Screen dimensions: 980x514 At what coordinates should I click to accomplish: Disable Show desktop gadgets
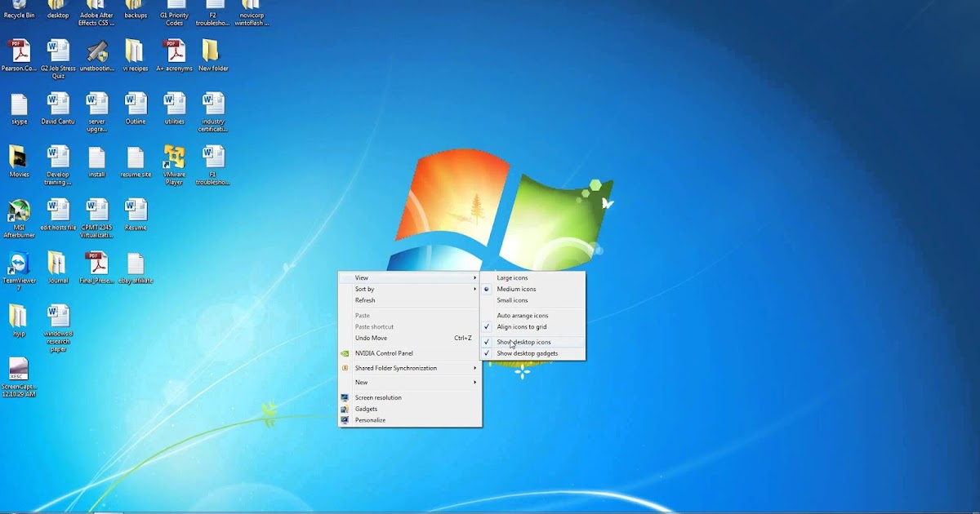click(x=528, y=352)
